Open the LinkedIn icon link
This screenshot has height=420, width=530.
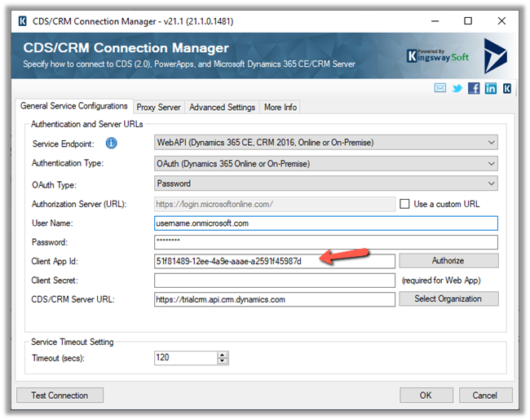tap(490, 89)
